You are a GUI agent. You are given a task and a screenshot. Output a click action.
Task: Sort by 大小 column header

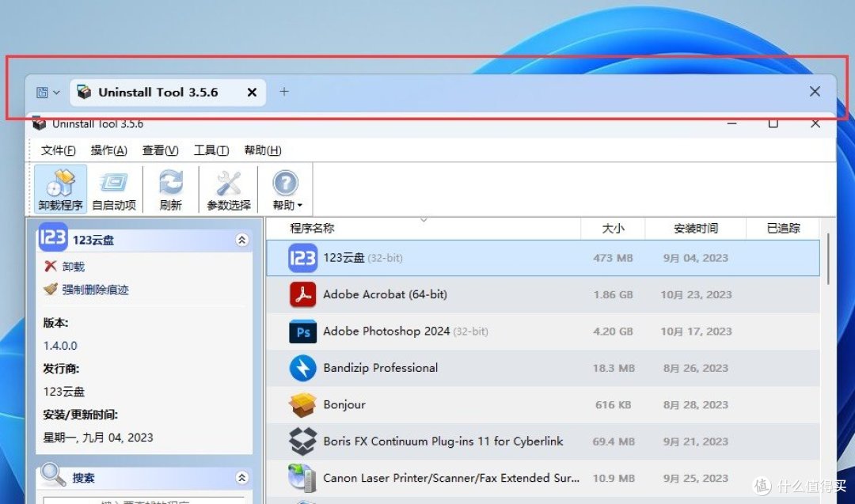[613, 229]
